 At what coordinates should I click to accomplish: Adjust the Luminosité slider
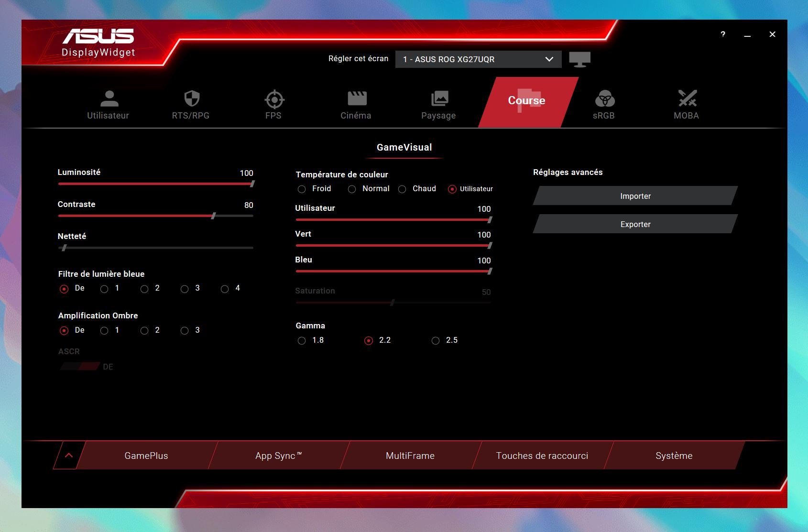click(156, 184)
